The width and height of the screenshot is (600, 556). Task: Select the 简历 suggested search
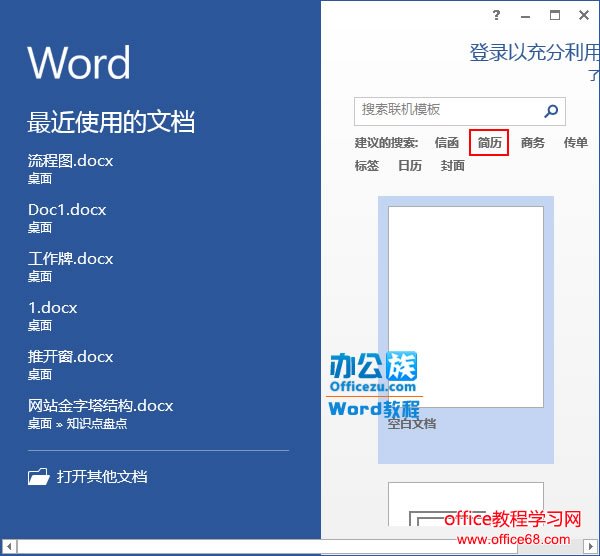(x=489, y=143)
